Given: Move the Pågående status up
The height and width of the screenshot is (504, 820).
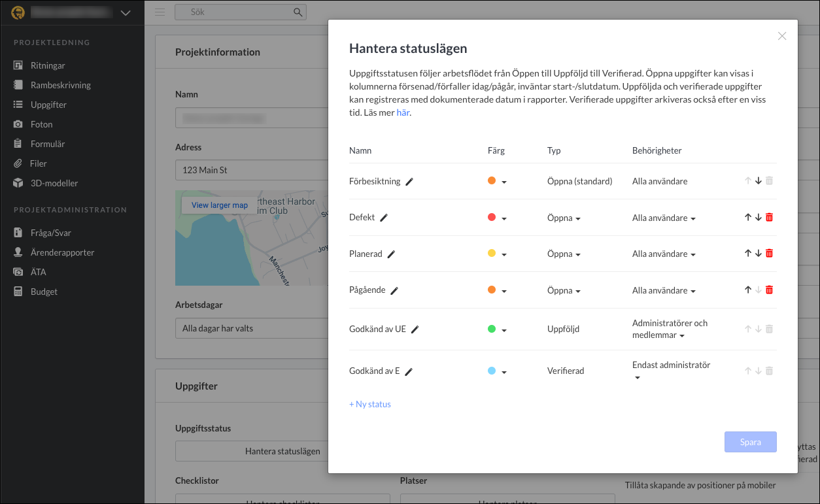Looking at the screenshot, I should (748, 290).
